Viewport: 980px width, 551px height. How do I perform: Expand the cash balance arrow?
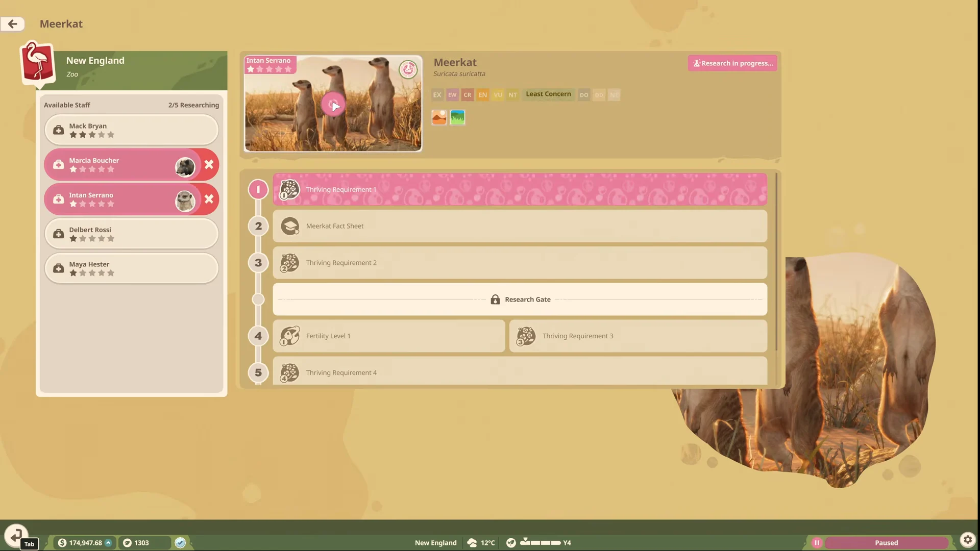(108, 543)
